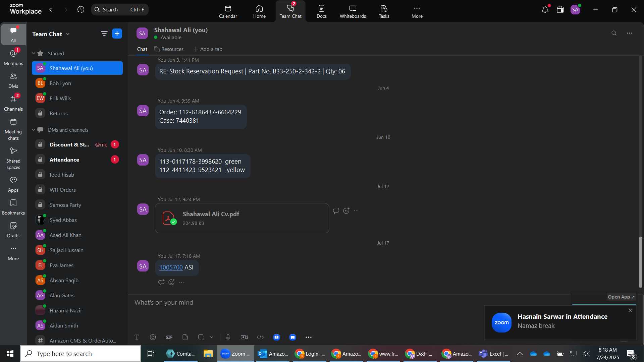Open the Mentions section in the sidebar

[13, 57]
